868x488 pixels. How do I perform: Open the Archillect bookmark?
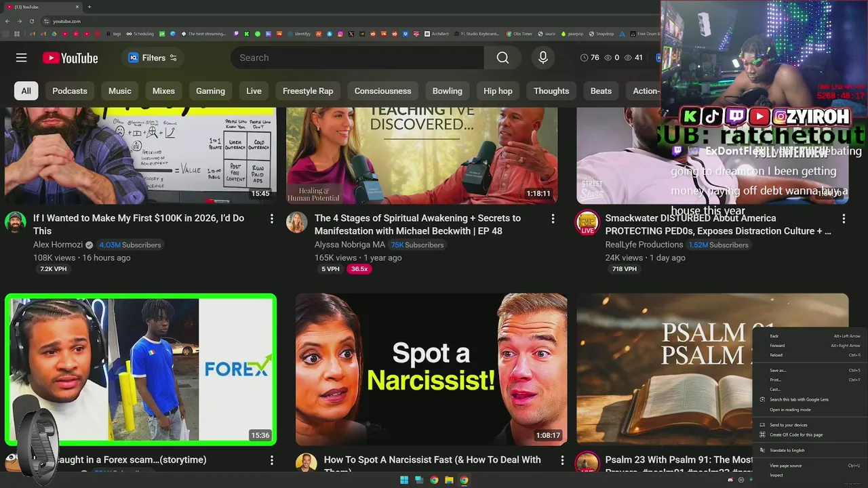pyautogui.click(x=436, y=34)
